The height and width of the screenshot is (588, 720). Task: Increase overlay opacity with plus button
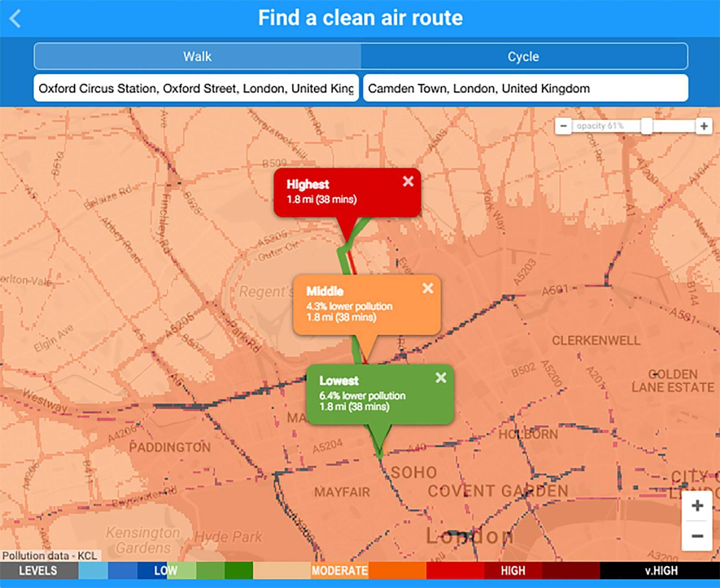point(704,126)
